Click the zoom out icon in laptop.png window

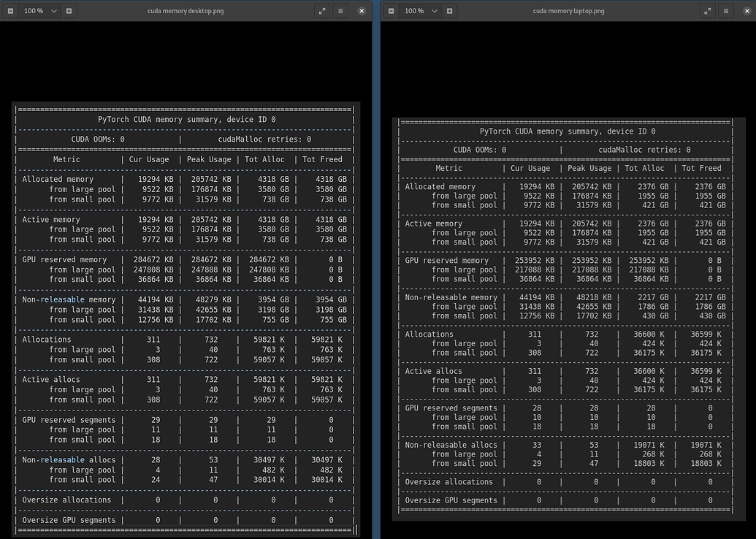coord(392,11)
